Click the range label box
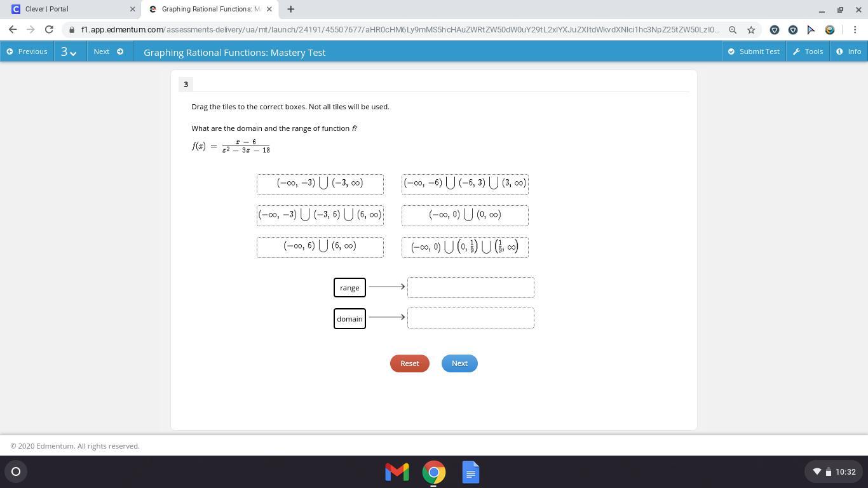Screen dimensions: 868x488 (x=349, y=287)
